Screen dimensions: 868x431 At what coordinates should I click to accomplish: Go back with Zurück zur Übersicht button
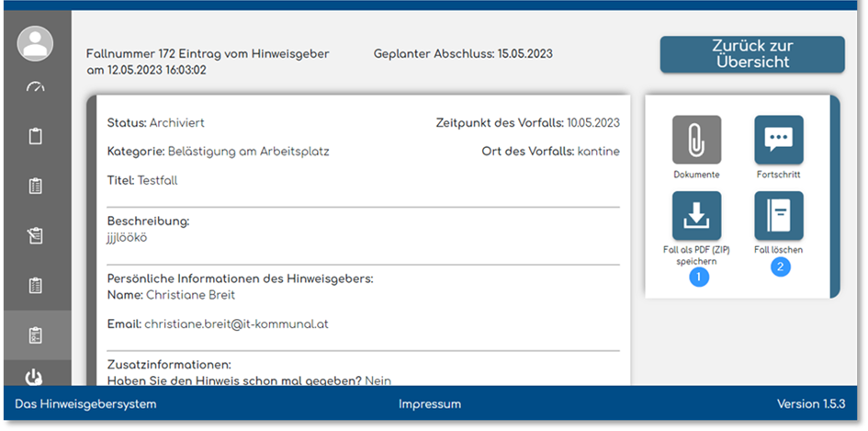click(x=752, y=54)
